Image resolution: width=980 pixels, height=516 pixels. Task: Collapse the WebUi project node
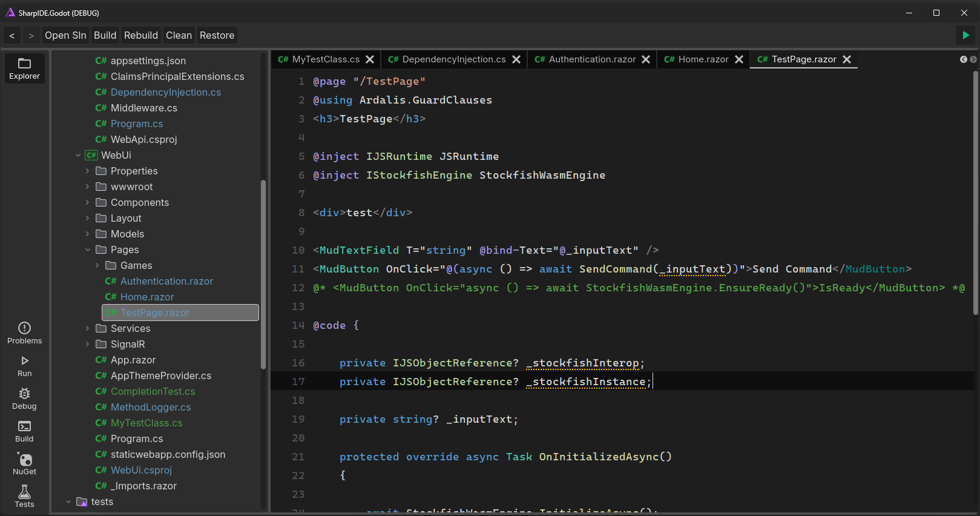point(77,155)
